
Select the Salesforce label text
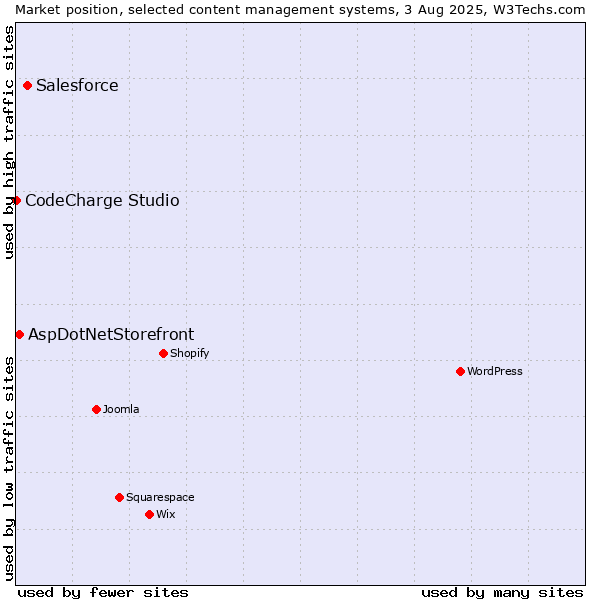tap(77, 85)
